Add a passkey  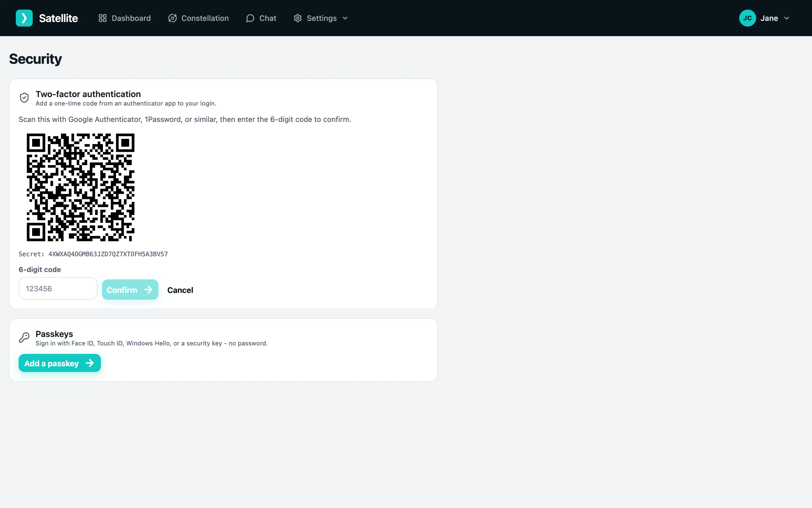(60, 363)
